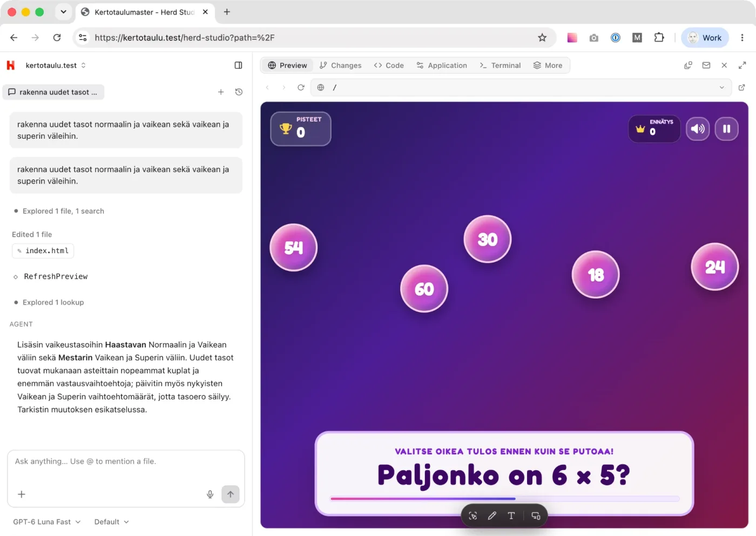This screenshot has height=536, width=756.
Task: Go forward in the preview browser
Action: pos(284,87)
